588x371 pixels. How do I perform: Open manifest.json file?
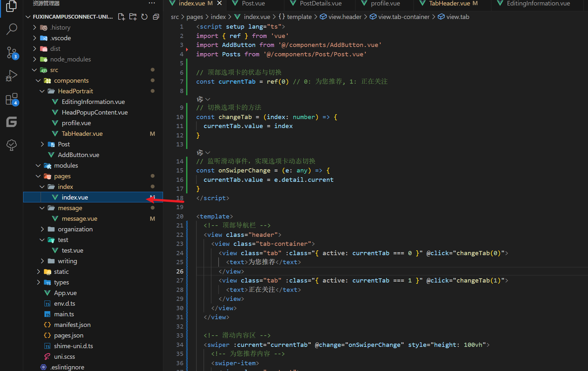click(x=93, y=325)
